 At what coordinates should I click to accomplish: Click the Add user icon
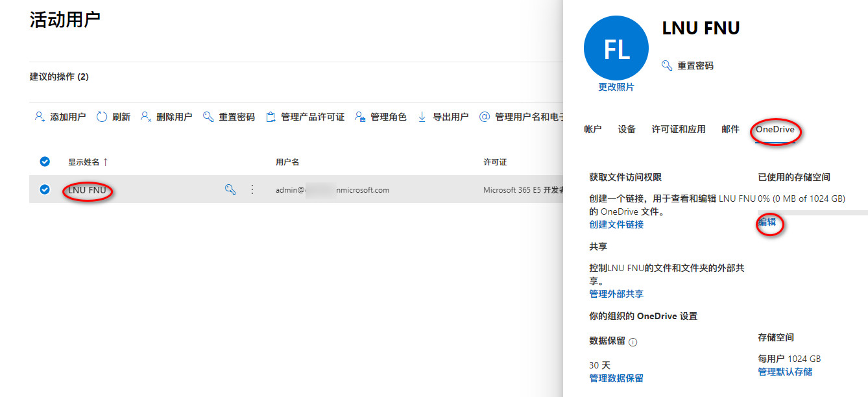39,117
